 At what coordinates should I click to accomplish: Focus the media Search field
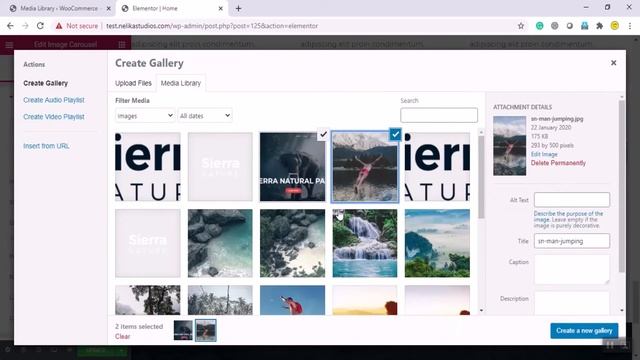point(439,115)
